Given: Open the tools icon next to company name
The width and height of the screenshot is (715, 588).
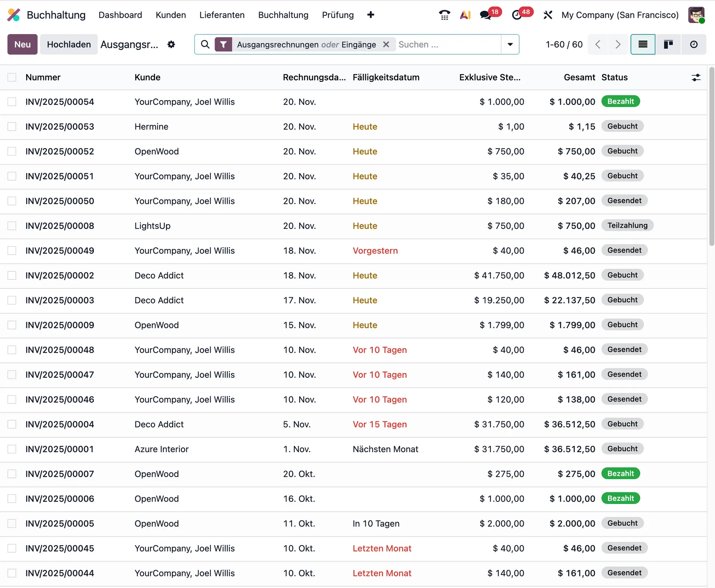Looking at the screenshot, I should (x=548, y=15).
